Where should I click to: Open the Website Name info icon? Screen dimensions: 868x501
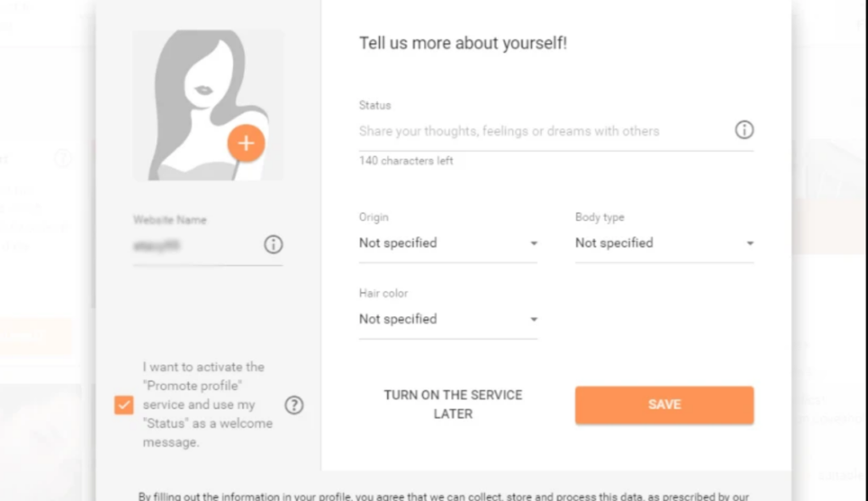click(x=273, y=245)
